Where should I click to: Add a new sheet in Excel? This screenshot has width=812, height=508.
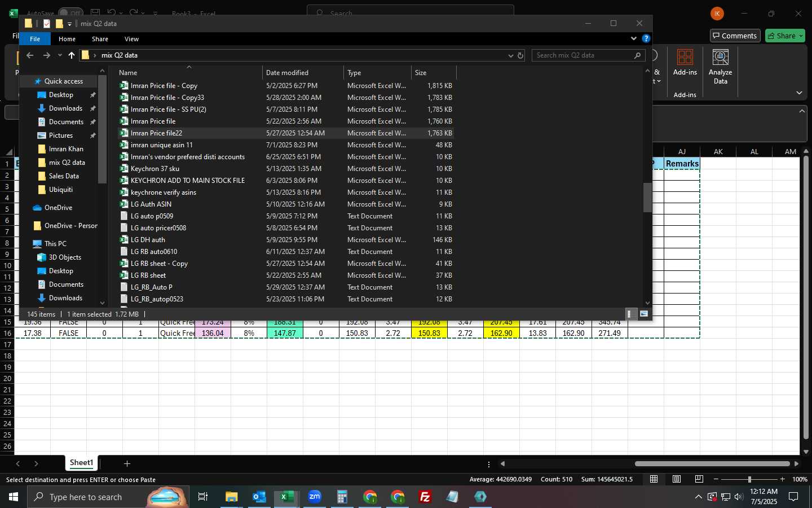pyautogui.click(x=127, y=463)
